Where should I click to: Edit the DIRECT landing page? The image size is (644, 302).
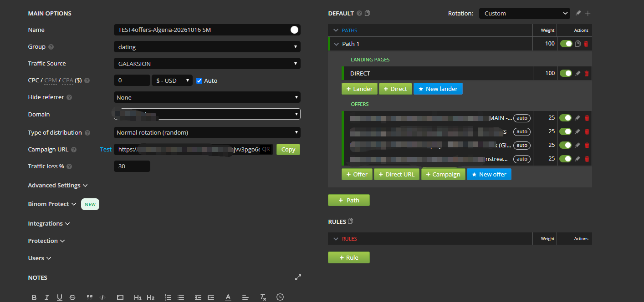[x=578, y=73]
